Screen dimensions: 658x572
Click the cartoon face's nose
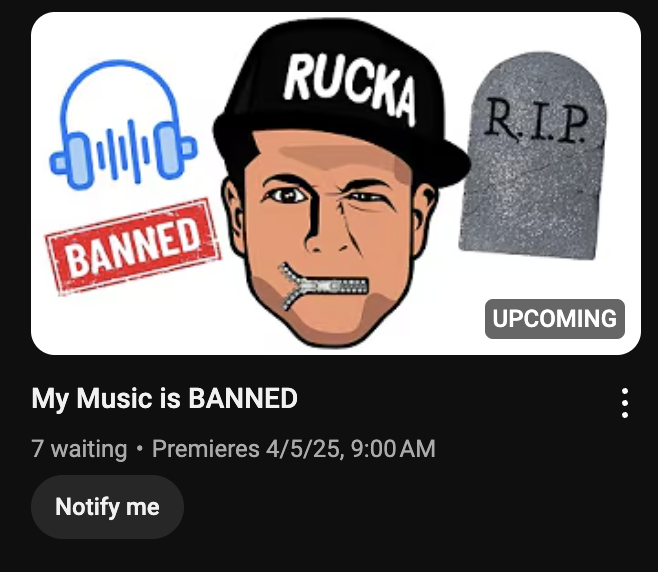325,235
